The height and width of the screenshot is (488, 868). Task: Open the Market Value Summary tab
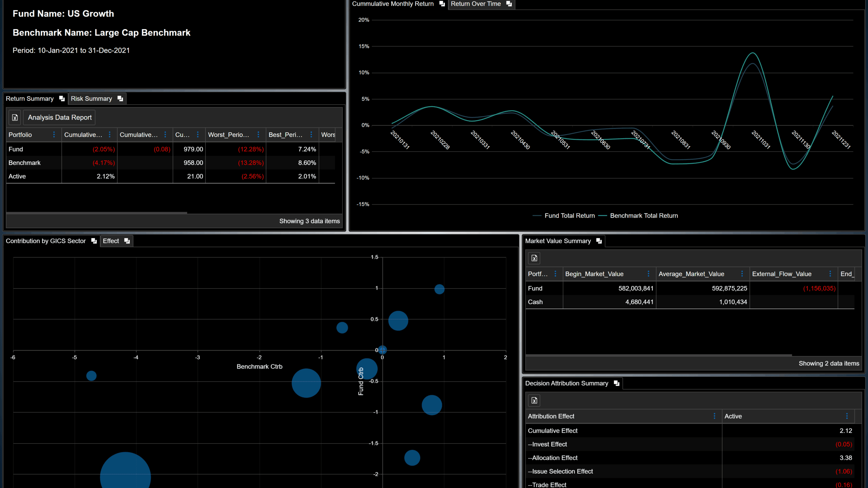tap(558, 241)
